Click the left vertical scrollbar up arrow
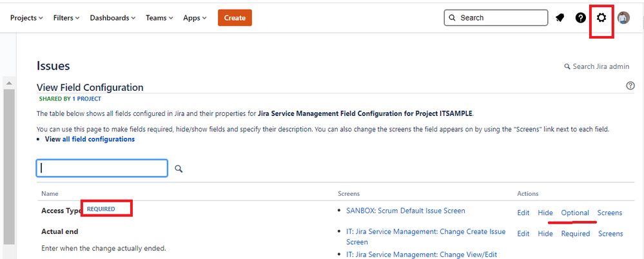This screenshot has height=259, width=644. click(9, 84)
